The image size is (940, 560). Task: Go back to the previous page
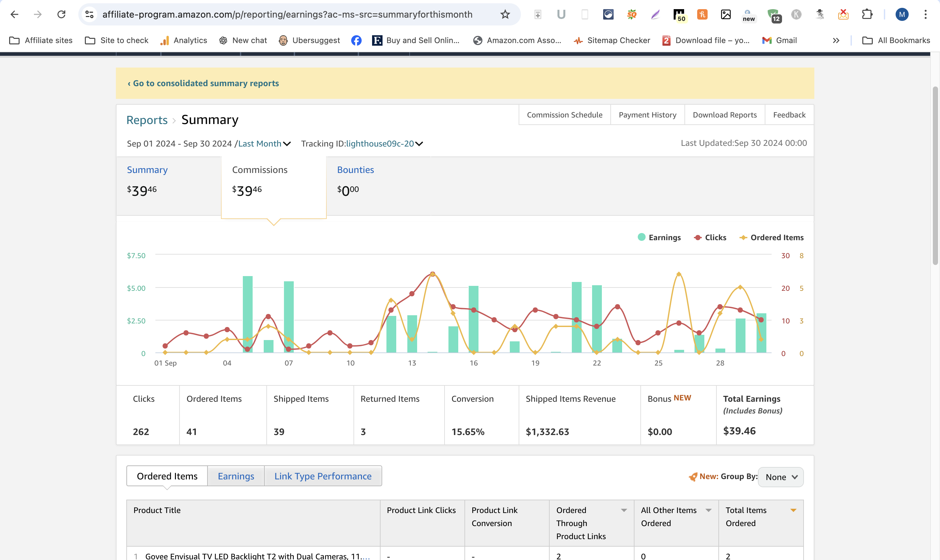[x=14, y=14]
